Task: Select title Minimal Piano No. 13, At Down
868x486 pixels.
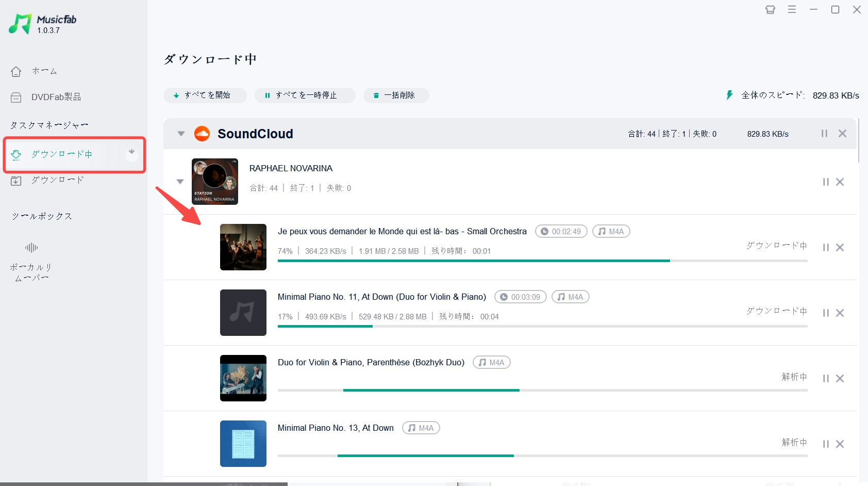Action: [x=336, y=428]
